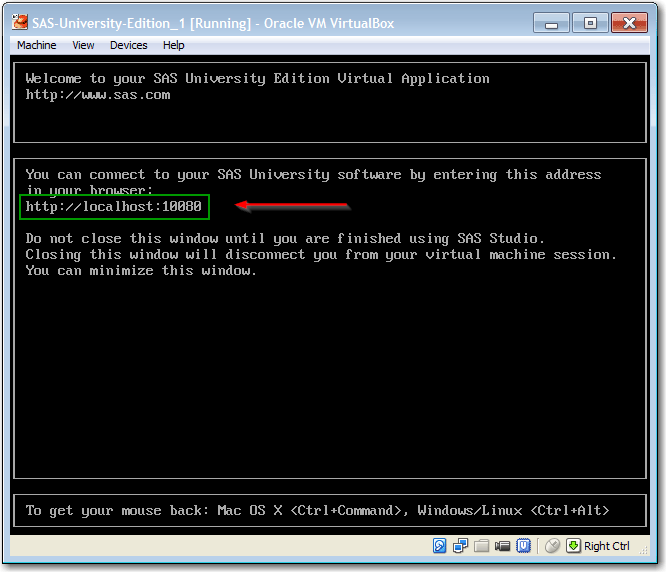This screenshot has height=572, width=666.
Task: Click the VirtualBox icon in title bar
Action: pos(20,22)
